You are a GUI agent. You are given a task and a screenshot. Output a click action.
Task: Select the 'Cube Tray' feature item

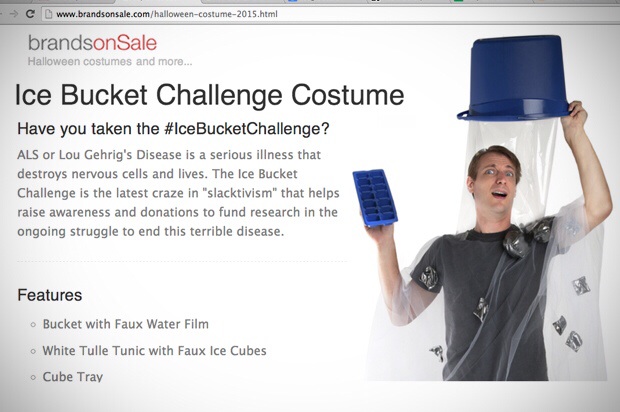click(73, 377)
